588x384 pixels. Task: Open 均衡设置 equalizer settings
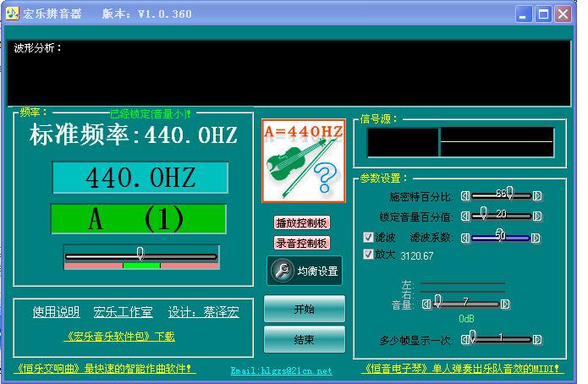click(305, 271)
